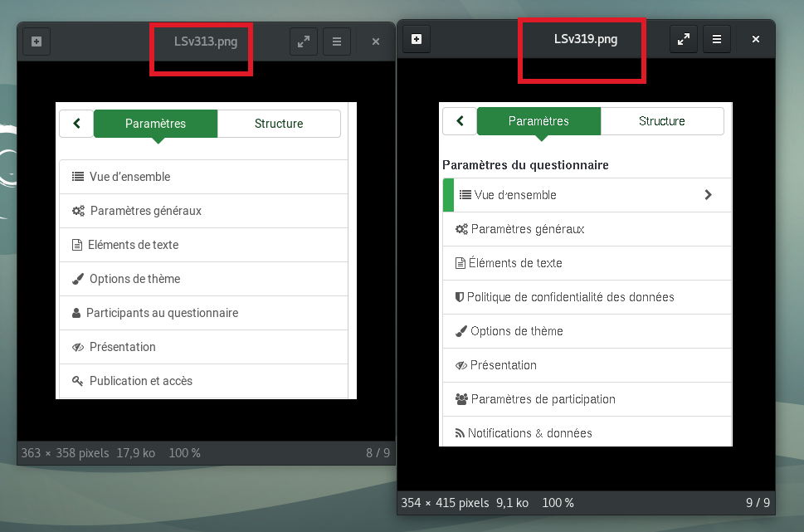Open Eléments de texte in the LSv313.png image
The width and height of the screenshot is (804, 532).
(203, 245)
